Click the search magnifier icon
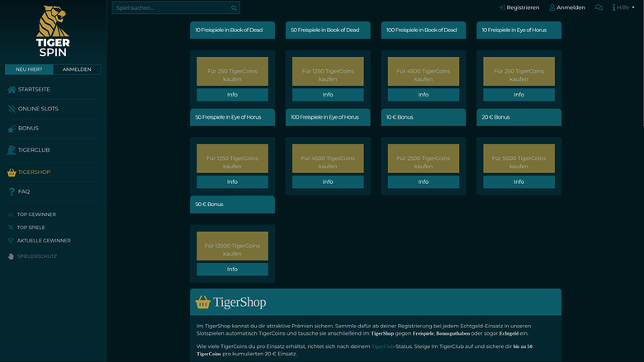The height and width of the screenshot is (362, 644). point(234,7)
